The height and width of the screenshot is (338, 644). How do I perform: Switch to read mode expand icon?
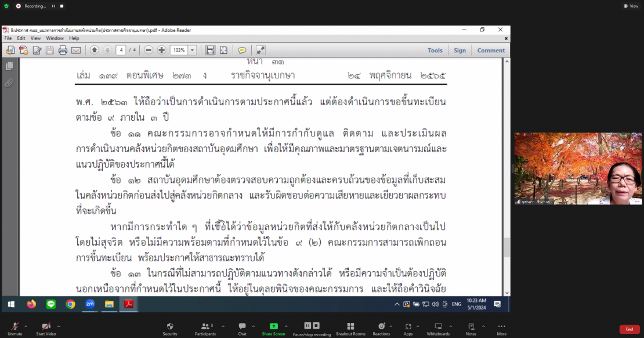pos(261,50)
